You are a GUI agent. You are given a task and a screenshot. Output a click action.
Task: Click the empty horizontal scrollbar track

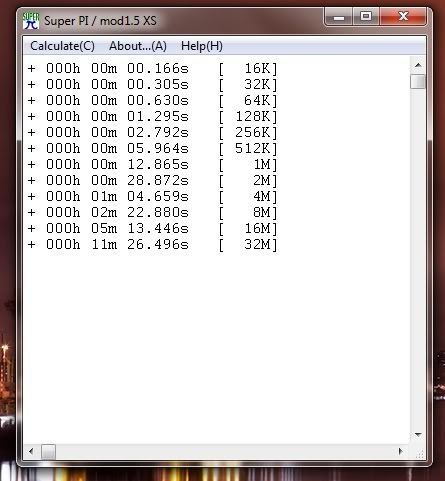pos(224,452)
